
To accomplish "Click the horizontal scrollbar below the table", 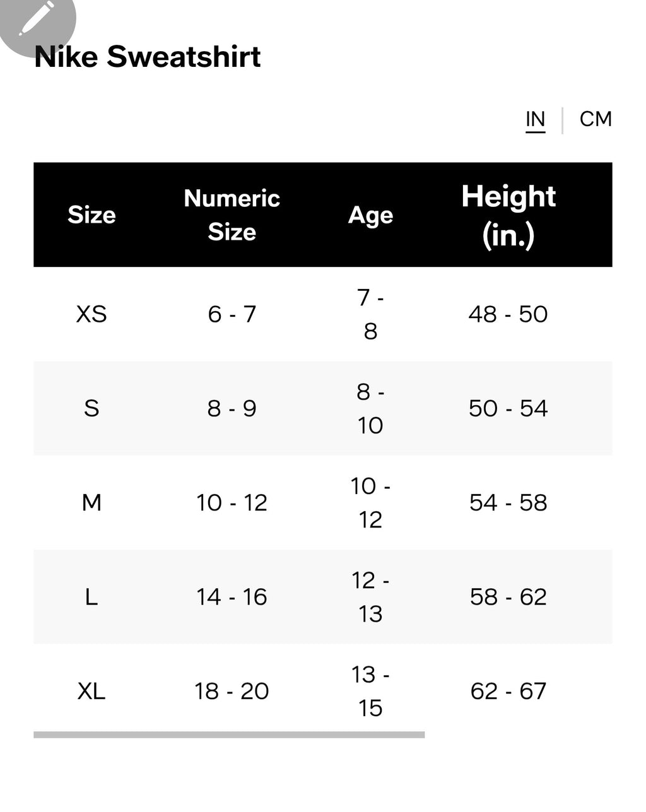I will pos(229,734).
